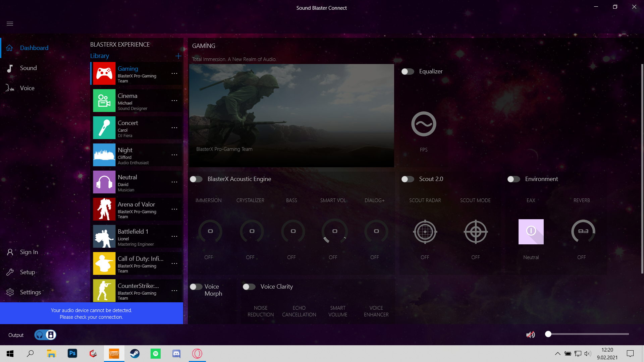644x362 pixels.
Task: Add a new library profile with plus icon
Action: pyautogui.click(x=178, y=56)
